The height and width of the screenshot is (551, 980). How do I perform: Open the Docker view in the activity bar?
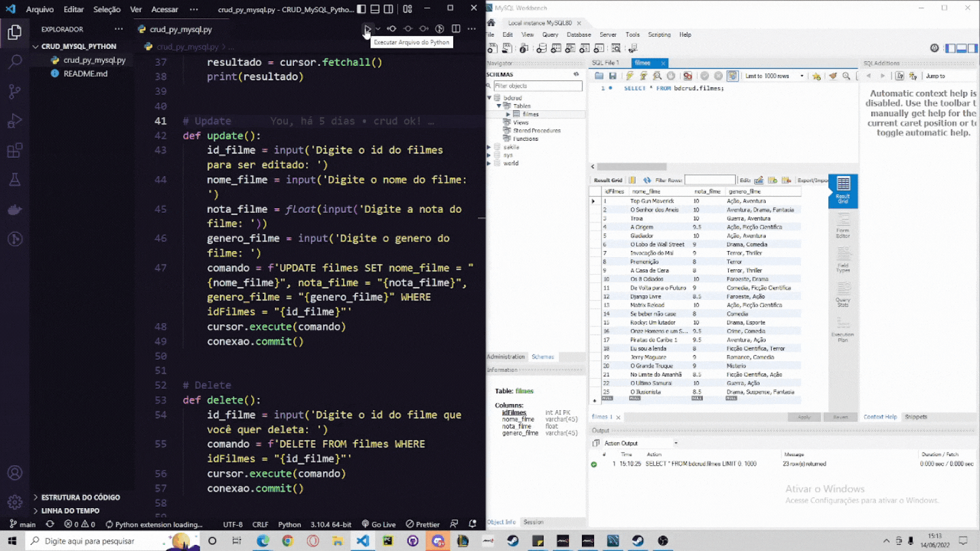pyautogui.click(x=14, y=210)
